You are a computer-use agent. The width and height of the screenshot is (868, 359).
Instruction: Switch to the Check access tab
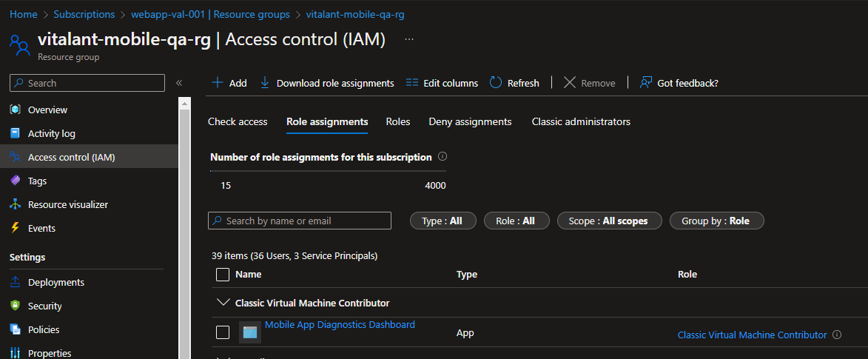tap(238, 121)
